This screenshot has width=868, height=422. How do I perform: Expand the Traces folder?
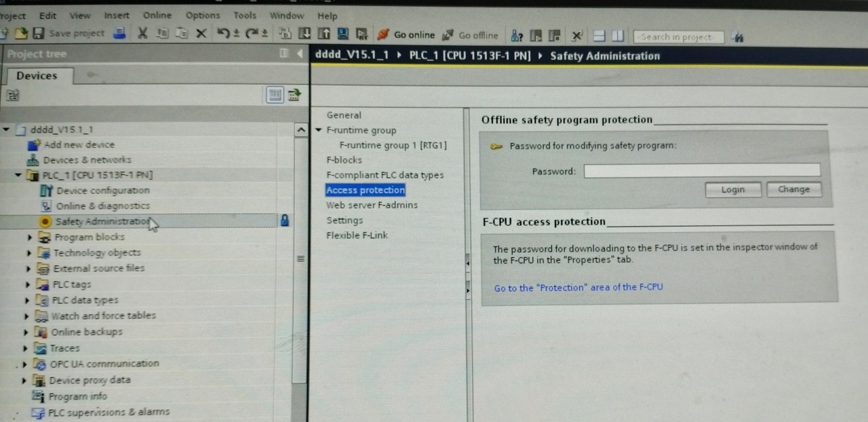tap(26, 349)
